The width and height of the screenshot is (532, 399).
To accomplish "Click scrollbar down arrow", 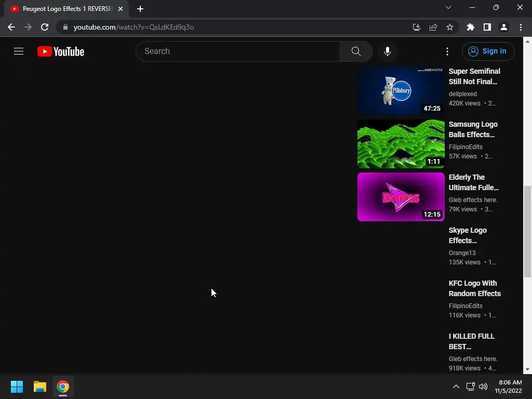I will click(x=527, y=369).
